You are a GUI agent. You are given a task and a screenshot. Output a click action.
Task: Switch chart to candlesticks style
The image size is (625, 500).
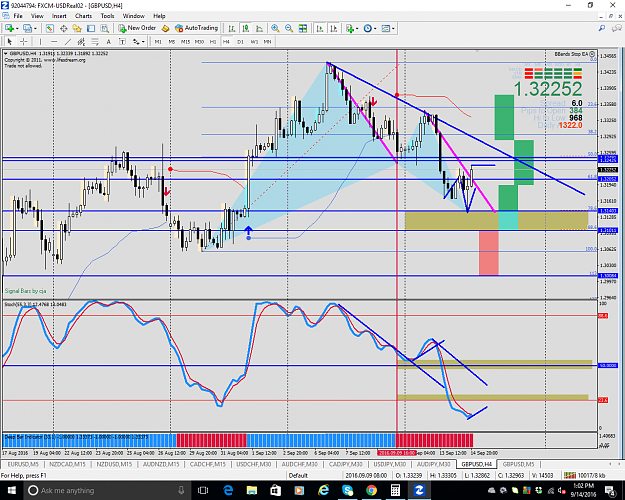coord(246,28)
